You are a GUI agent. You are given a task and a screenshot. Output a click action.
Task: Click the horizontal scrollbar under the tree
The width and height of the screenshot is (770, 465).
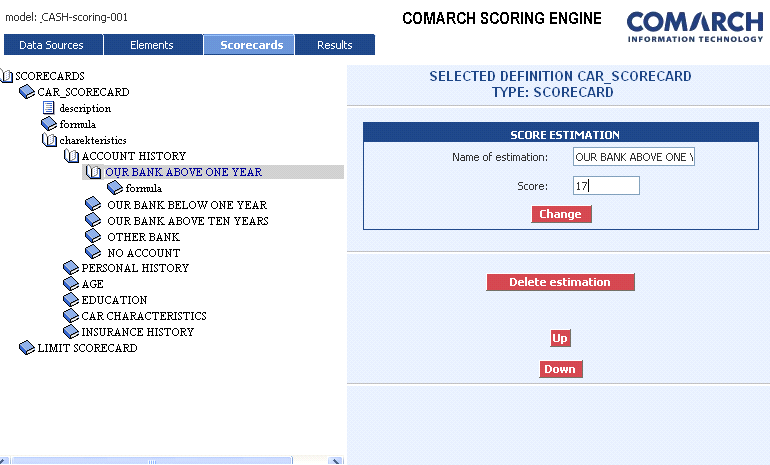pyautogui.click(x=150, y=461)
